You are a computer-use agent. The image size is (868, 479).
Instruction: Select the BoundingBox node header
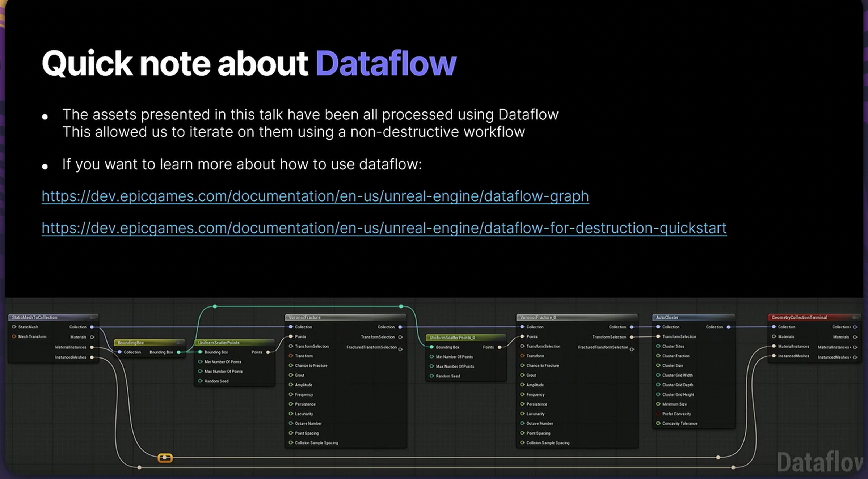(149, 343)
